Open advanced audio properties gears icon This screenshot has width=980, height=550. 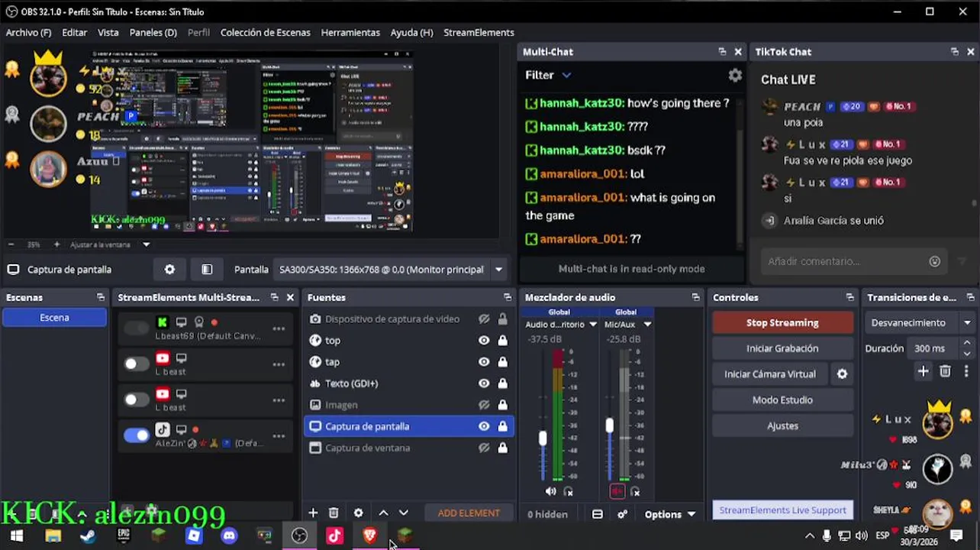click(622, 515)
